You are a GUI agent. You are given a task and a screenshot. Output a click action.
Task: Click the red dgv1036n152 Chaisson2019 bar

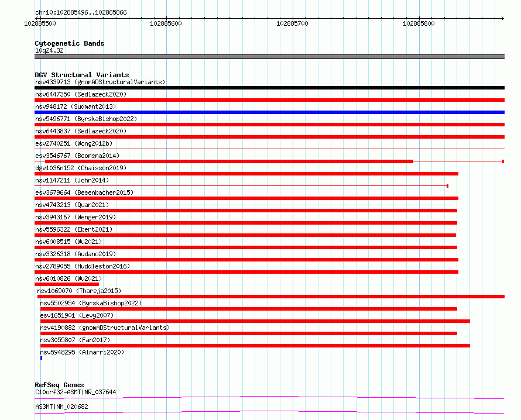[246, 174]
